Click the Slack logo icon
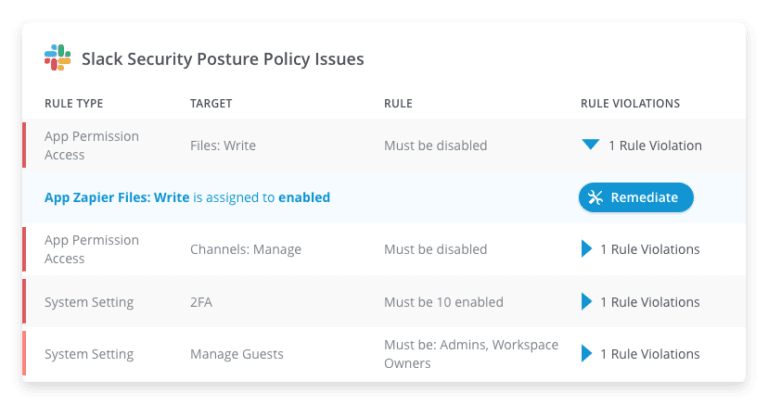This screenshot has height=405, width=768. coord(57,58)
